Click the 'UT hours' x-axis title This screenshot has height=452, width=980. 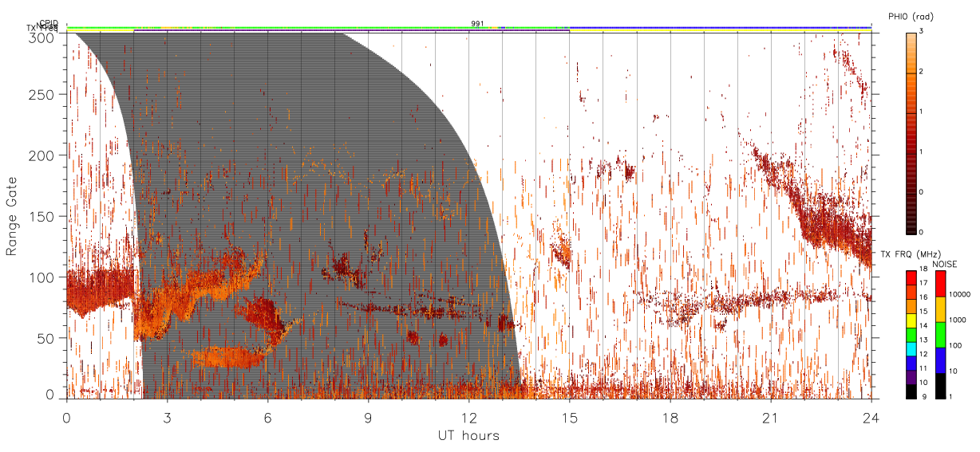coord(468,435)
